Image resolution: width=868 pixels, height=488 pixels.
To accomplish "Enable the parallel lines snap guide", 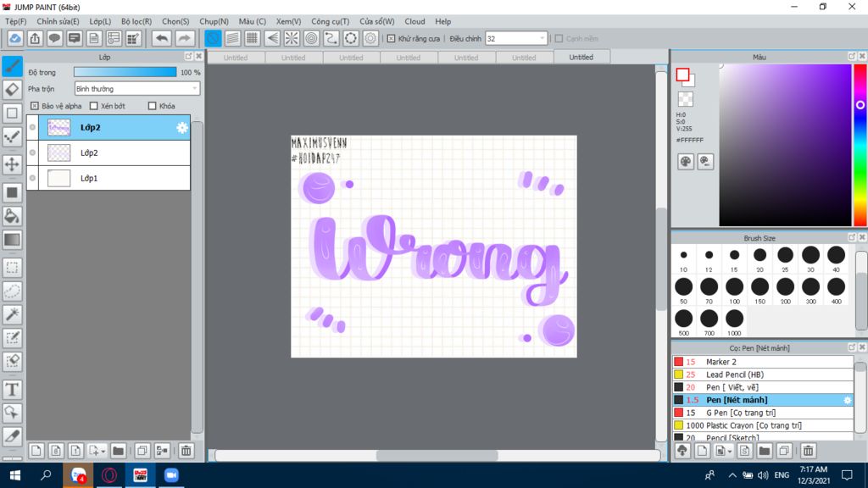I will (232, 38).
